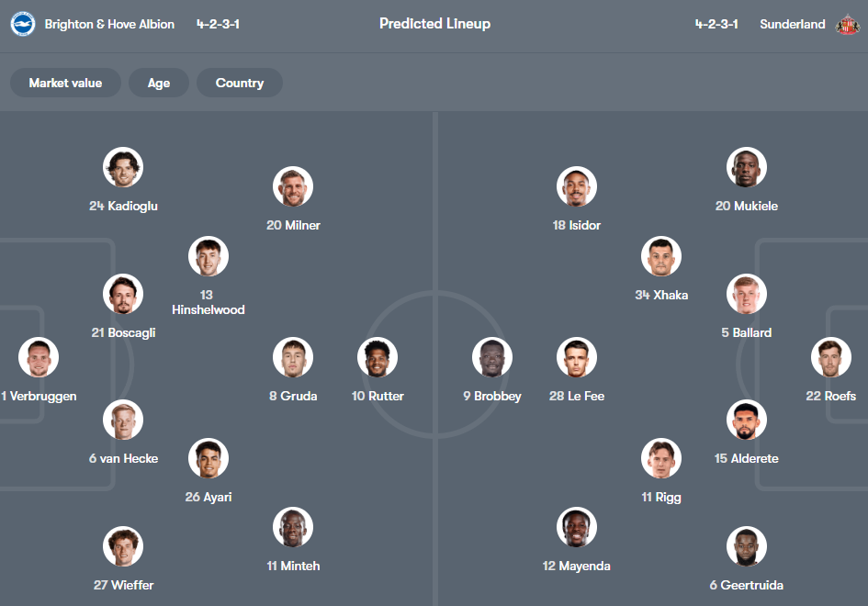Select striker Isidor's portrait
868x606 pixels.
click(x=576, y=185)
